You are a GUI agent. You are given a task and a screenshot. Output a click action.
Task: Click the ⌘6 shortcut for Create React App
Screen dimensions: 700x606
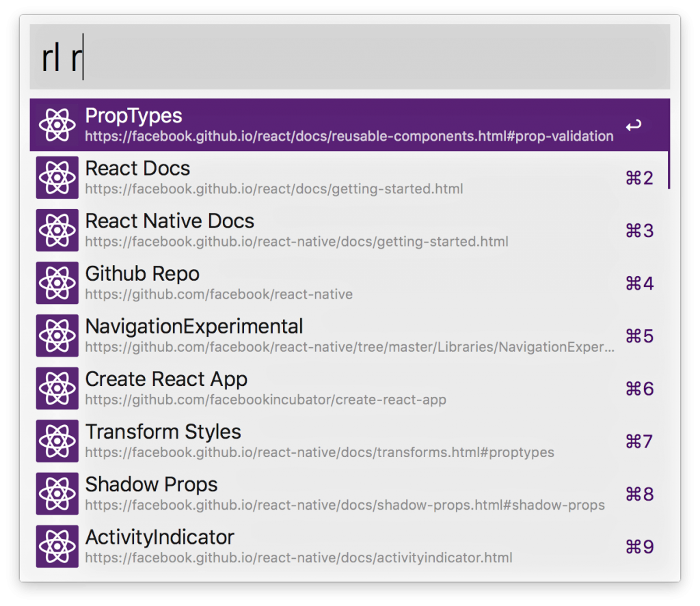pyautogui.click(x=639, y=389)
